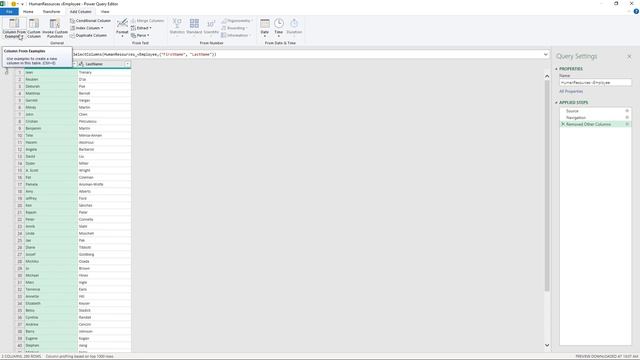Screen dimensions: 640x360
Task: Click gear icon for Source step
Action: click(x=627, y=111)
